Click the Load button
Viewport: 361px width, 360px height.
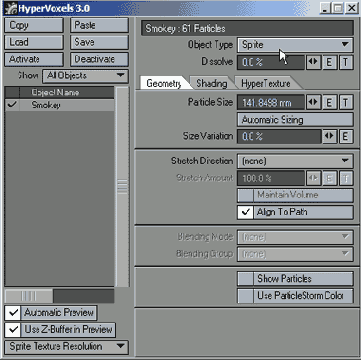click(34, 42)
